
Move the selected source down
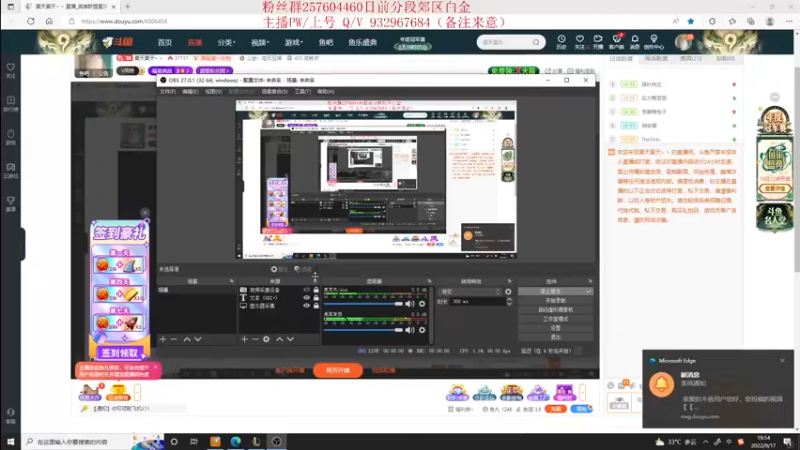(290, 339)
